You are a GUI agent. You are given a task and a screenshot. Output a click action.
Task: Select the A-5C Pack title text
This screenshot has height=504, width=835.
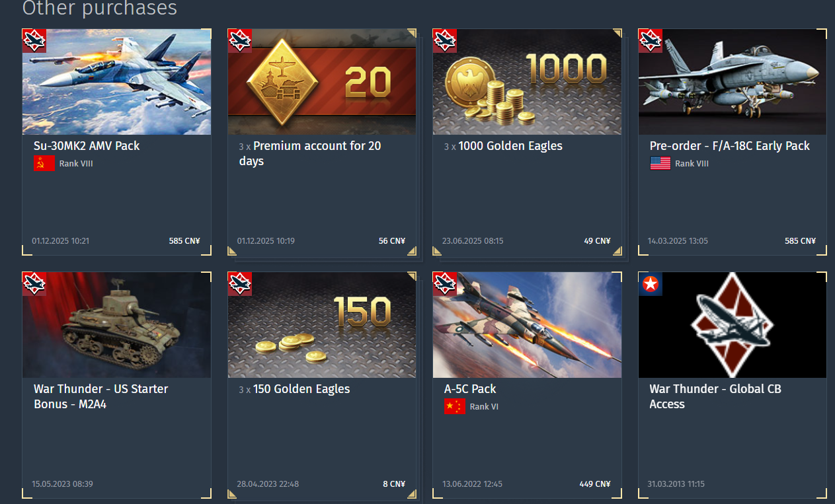tap(470, 389)
